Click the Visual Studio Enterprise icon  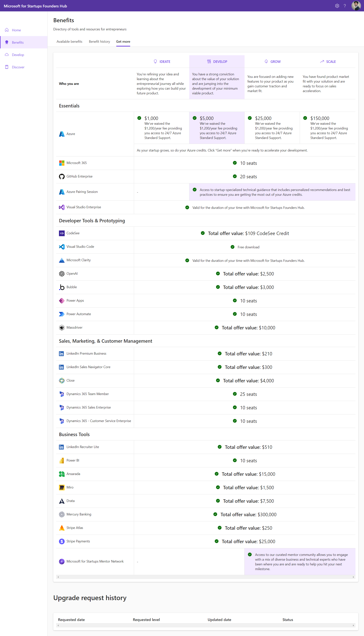62,207
